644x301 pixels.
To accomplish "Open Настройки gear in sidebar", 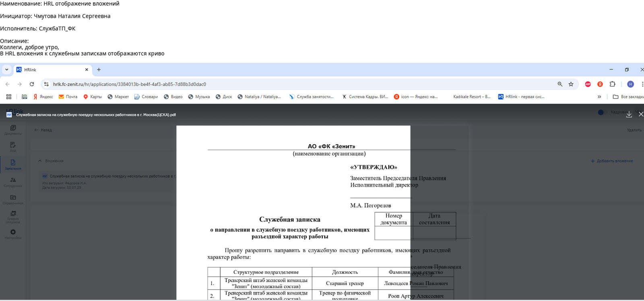I will click(x=13, y=234).
